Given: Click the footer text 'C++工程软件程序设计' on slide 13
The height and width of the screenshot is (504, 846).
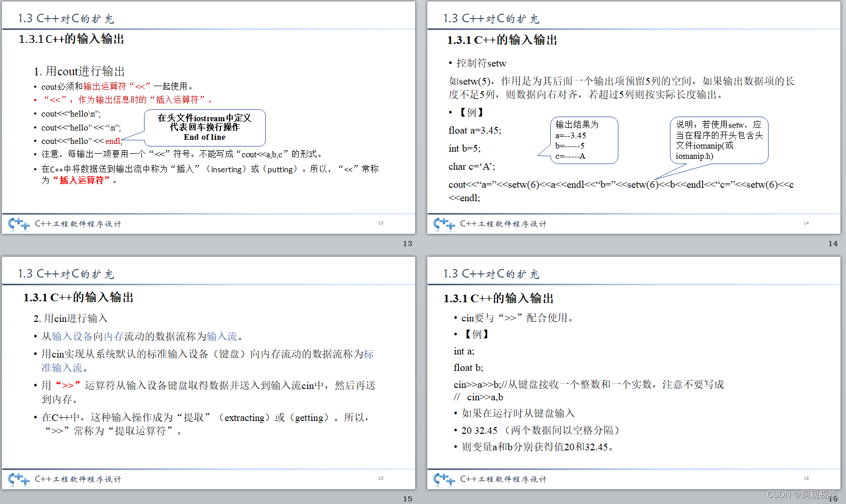Looking at the screenshot, I should [78, 224].
